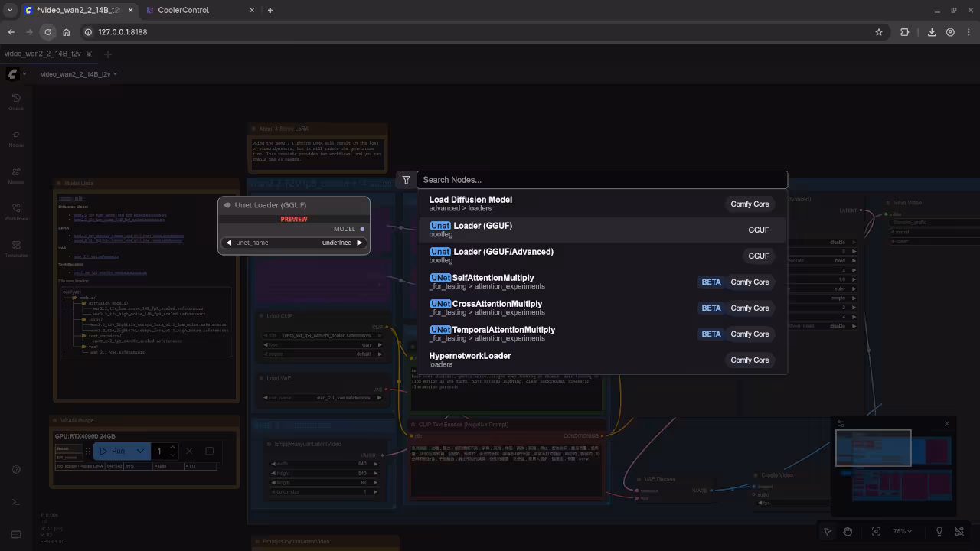Open the Queue panel in the sidebar
Image resolution: width=980 pixels, height=551 pixels.
point(16,101)
